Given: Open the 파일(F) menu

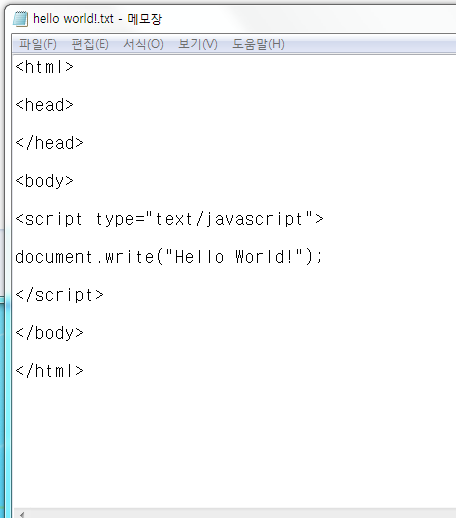Looking at the screenshot, I should (38, 44).
